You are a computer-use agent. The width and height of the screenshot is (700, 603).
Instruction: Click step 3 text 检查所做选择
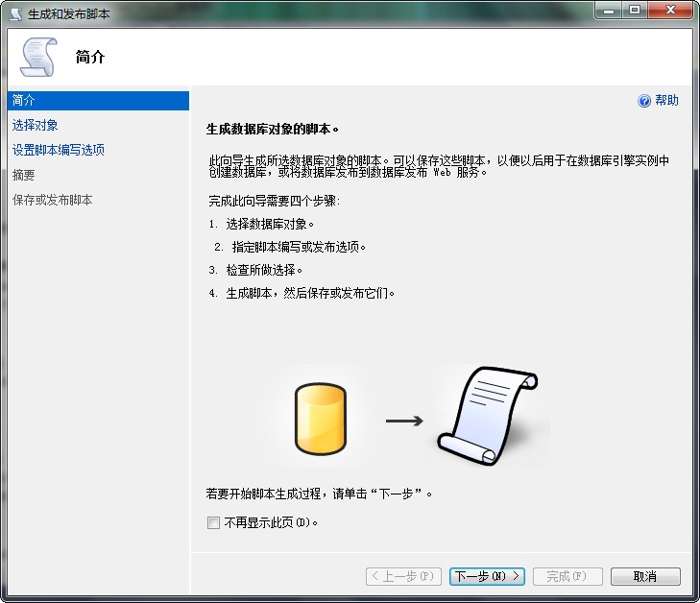pyautogui.click(x=264, y=270)
